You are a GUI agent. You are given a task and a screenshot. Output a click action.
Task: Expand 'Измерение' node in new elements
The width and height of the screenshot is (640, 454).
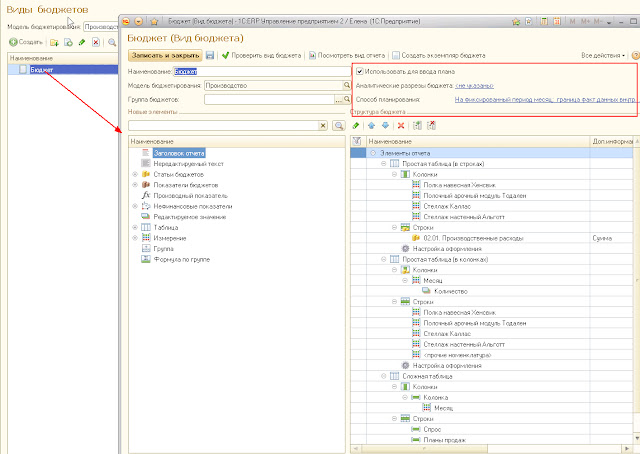point(135,238)
